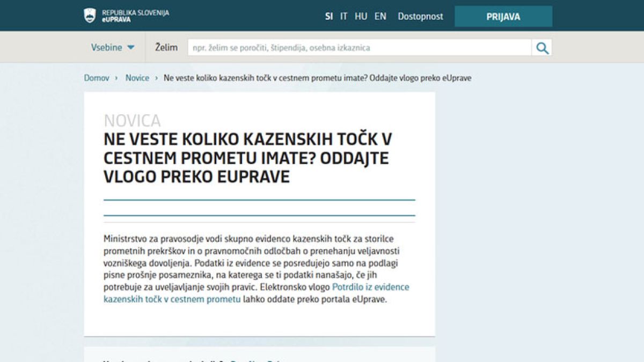
Task: Navigate to Novice breadcrumb link
Action: pos(137,78)
